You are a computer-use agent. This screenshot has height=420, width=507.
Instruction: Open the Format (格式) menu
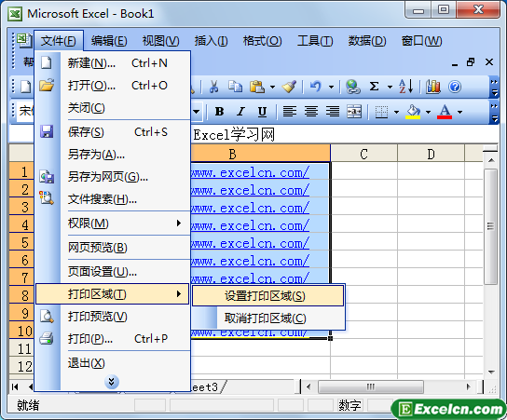coord(262,41)
